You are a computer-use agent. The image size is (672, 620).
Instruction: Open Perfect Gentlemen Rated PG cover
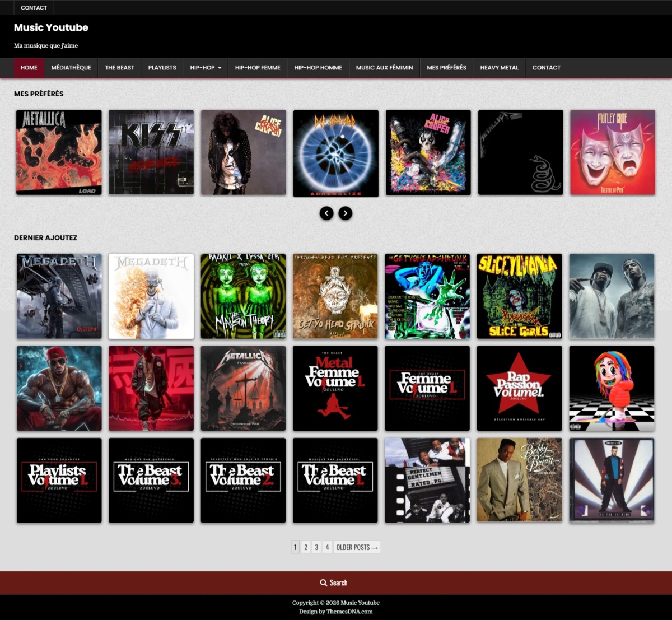coord(427,481)
